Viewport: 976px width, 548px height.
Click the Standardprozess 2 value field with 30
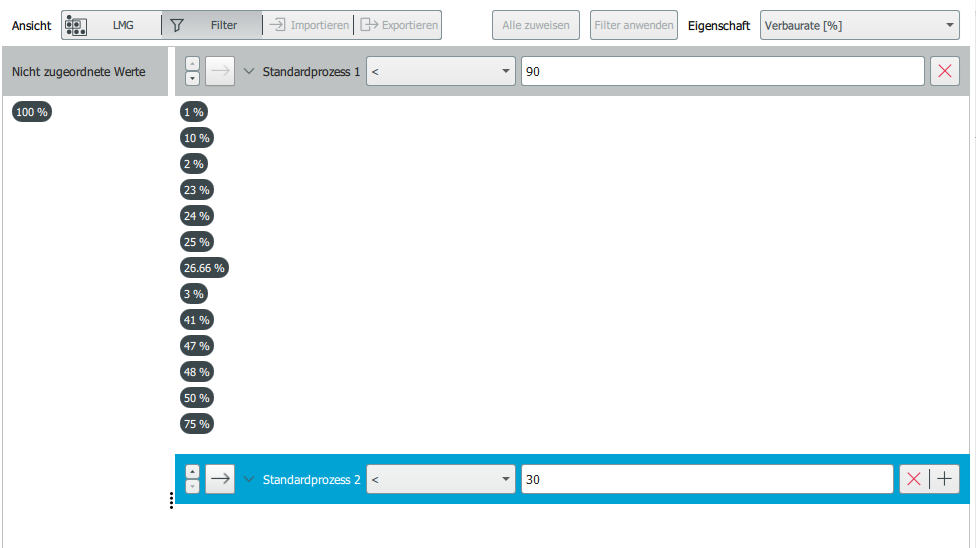tap(706, 480)
